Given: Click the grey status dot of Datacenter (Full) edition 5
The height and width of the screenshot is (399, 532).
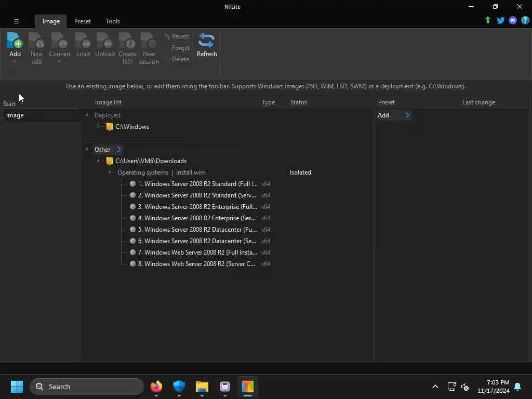Looking at the screenshot, I should click(132, 229).
